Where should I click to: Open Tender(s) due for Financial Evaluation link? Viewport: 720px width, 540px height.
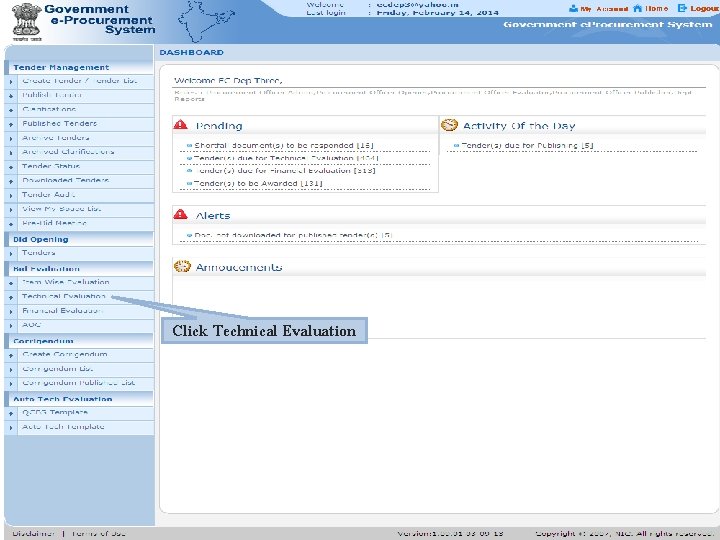[285, 170]
